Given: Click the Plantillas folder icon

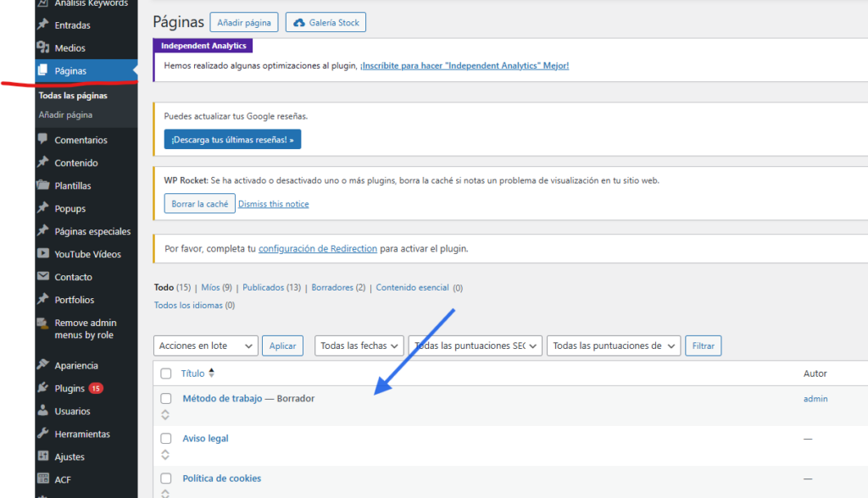Looking at the screenshot, I should (43, 185).
